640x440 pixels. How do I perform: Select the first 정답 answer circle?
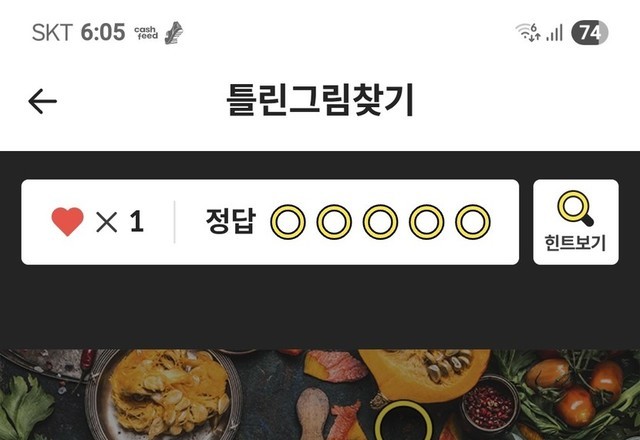(288, 222)
